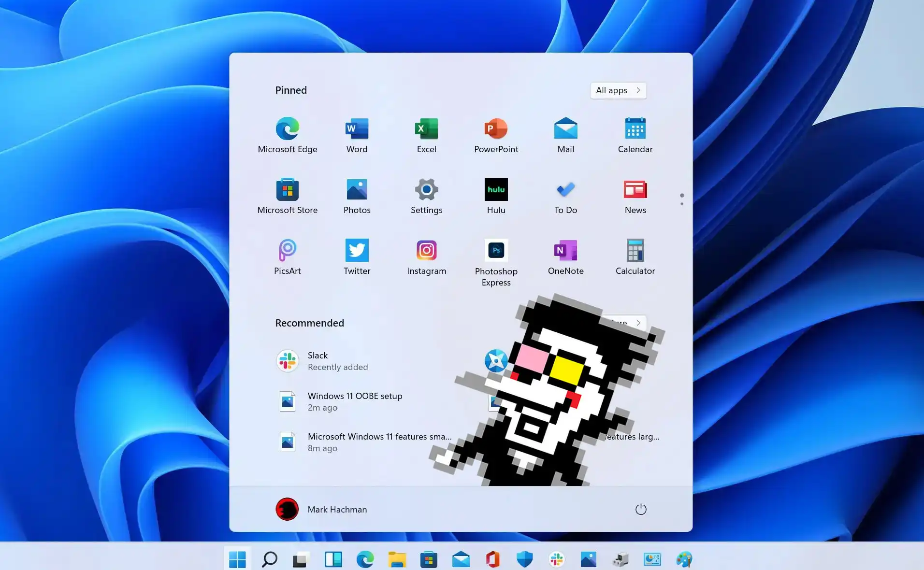Expand More recommended items
The height and width of the screenshot is (570, 924).
[x=637, y=322]
